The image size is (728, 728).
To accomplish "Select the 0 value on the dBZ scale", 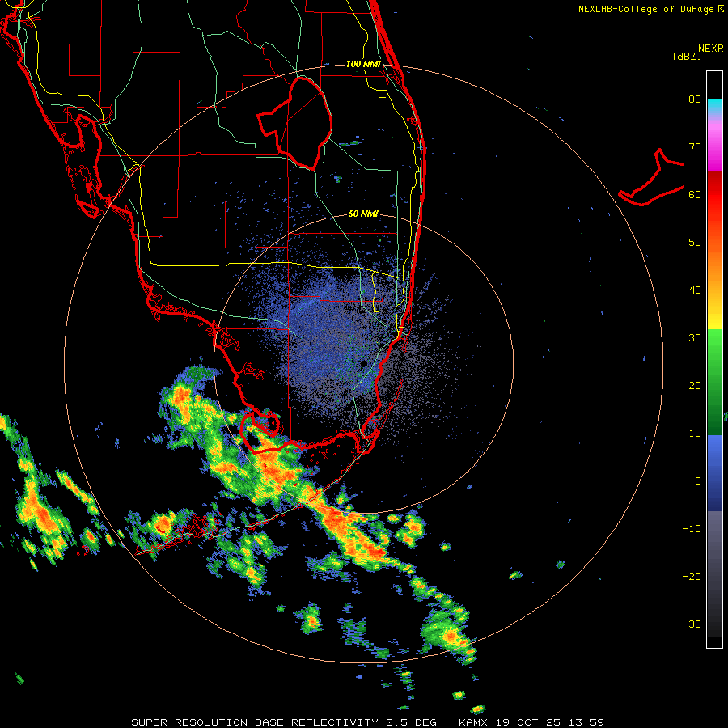I will (x=698, y=481).
